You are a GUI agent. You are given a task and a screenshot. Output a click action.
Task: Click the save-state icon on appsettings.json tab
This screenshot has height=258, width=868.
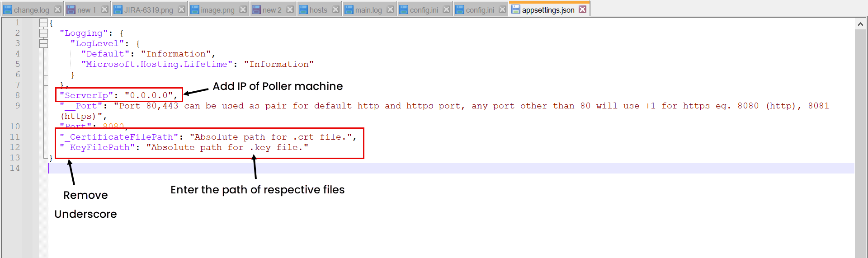[x=516, y=9]
